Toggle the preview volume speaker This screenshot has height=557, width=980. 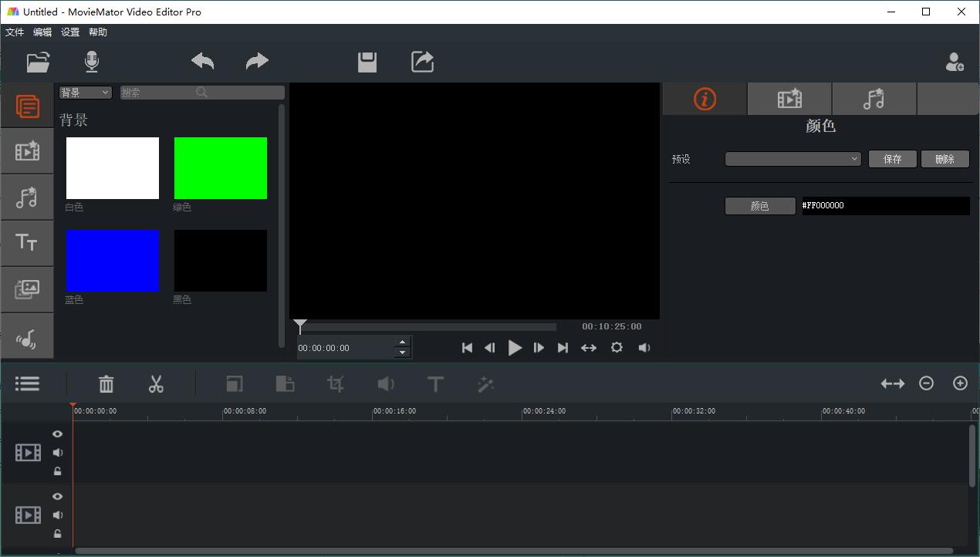(644, 348)
